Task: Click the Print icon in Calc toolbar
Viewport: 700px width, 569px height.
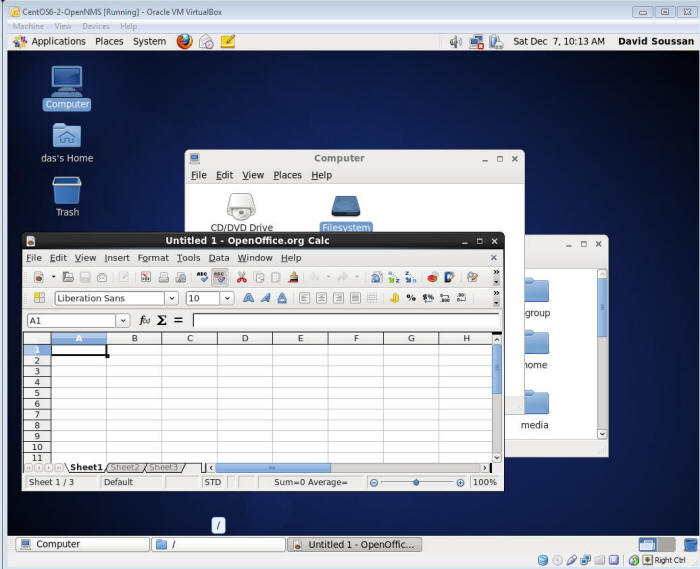Action: tap(163, 277)
